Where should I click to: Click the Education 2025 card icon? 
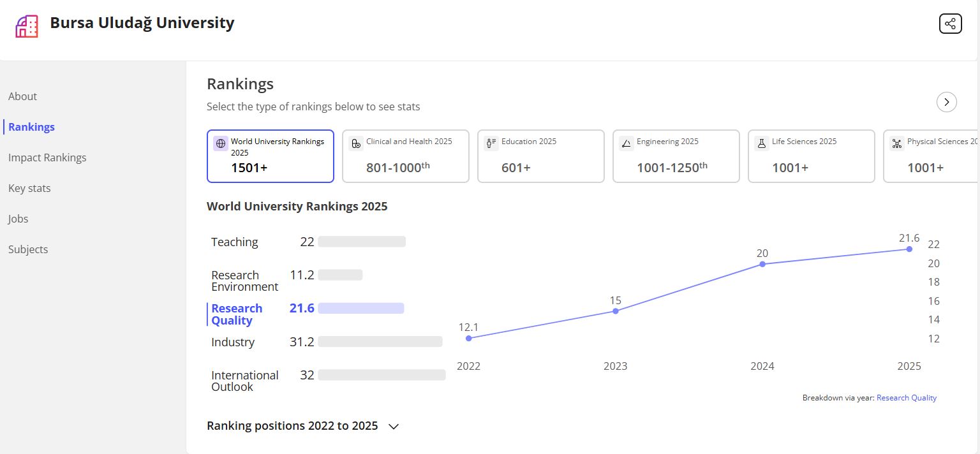[x=491, y=143]
